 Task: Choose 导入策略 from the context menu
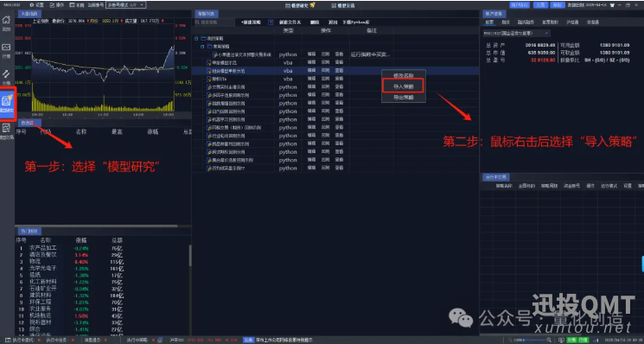[404, 86]
